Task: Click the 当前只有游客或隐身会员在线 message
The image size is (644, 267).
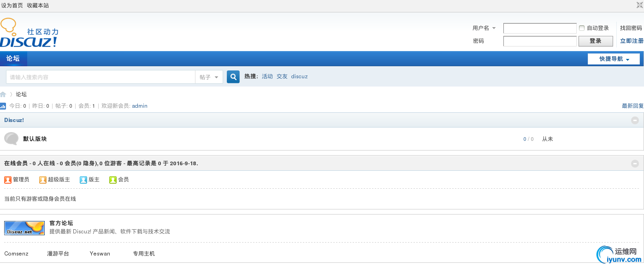Action: coord(40,199)
